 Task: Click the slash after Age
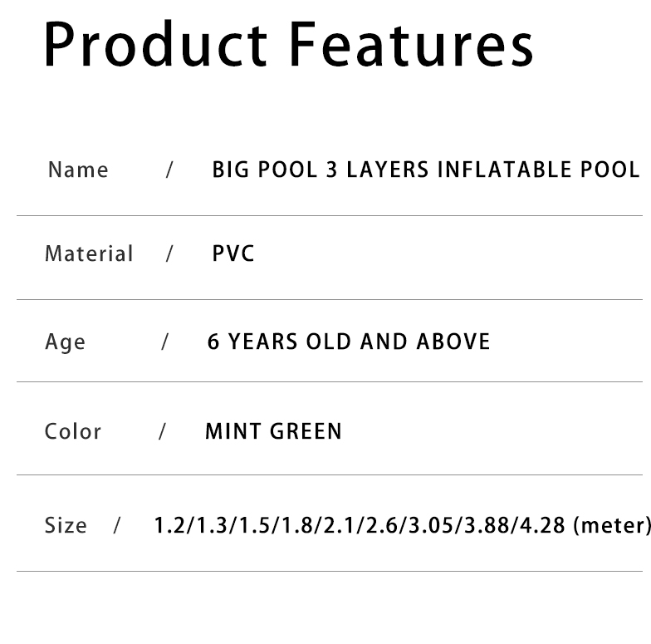click(164, 342)
